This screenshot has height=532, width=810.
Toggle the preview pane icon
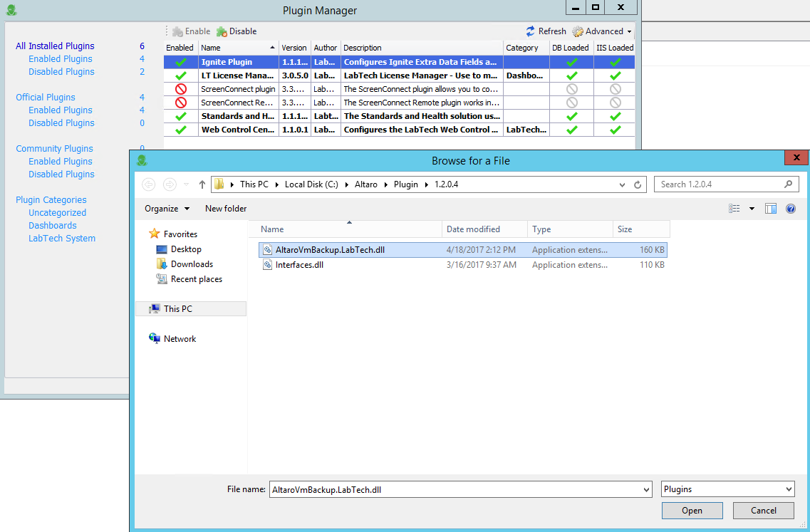[770, 209]
